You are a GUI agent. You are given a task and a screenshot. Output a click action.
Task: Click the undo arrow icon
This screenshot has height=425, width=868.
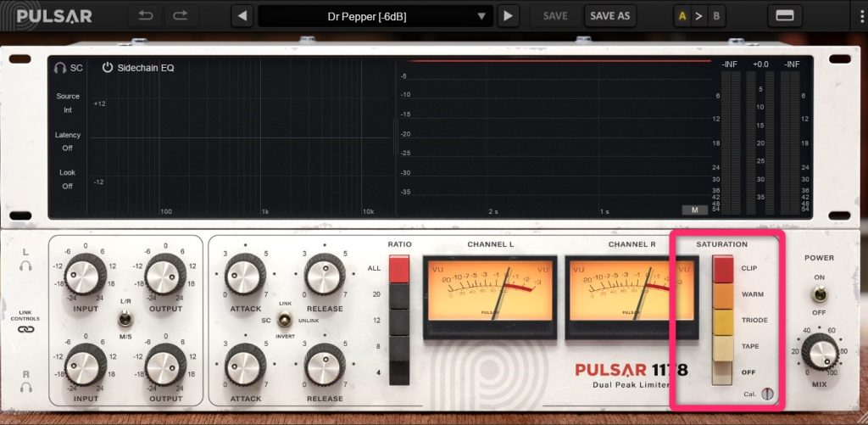click(x=147, y=15)
